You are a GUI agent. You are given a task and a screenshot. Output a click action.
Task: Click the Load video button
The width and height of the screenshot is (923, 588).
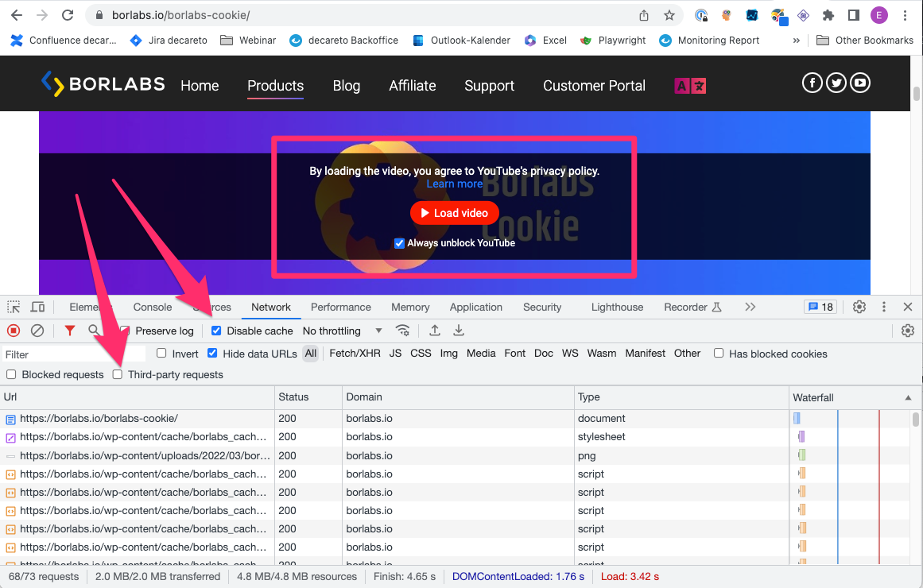[x=455, y=213]
